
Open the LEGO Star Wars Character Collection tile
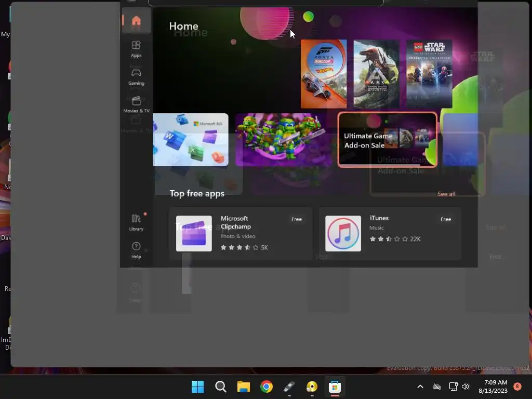(x=429, y=74)
